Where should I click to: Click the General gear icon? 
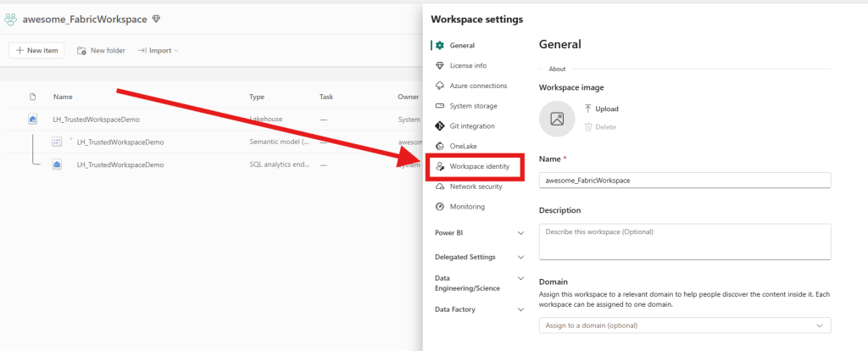pyautogui.click(x=440, y=46)
